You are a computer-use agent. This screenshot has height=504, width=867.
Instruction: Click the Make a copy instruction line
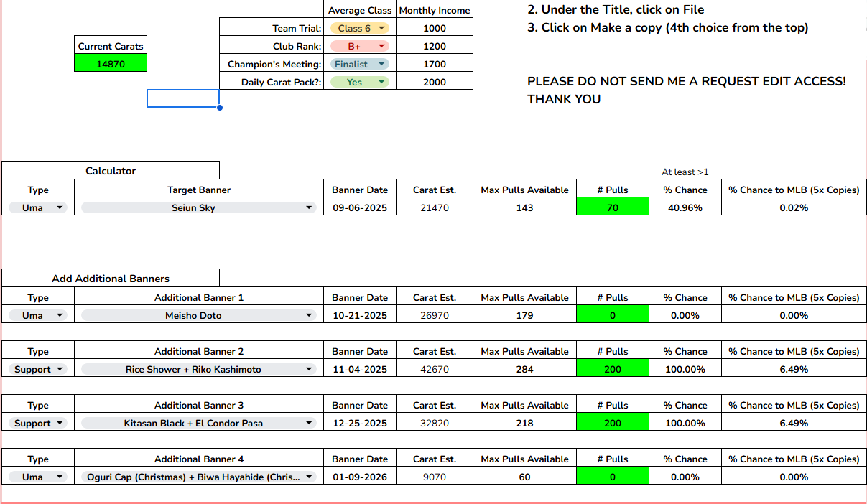pyautogui.click(x=668, y=27)
